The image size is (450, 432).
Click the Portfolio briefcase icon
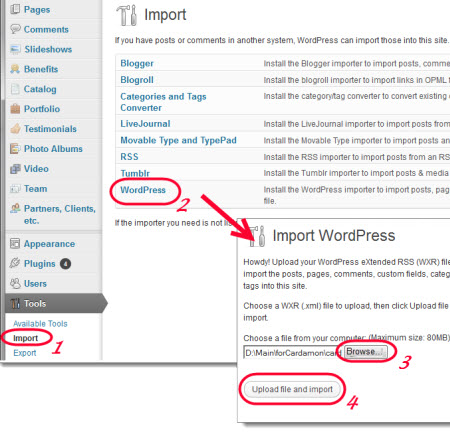[15, 109]
